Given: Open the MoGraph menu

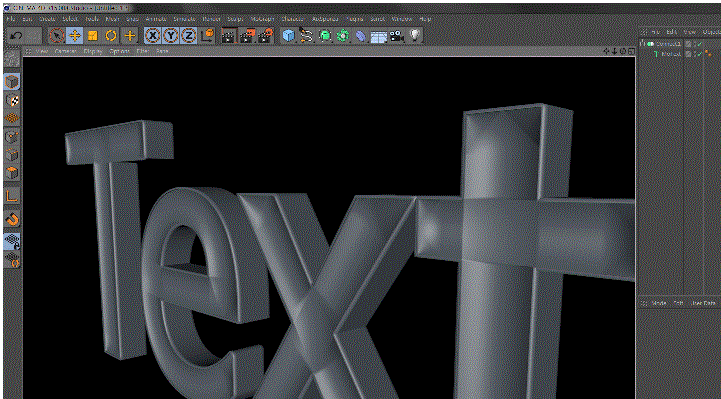Looking at the screenshot, I should (x=262, y=19).
